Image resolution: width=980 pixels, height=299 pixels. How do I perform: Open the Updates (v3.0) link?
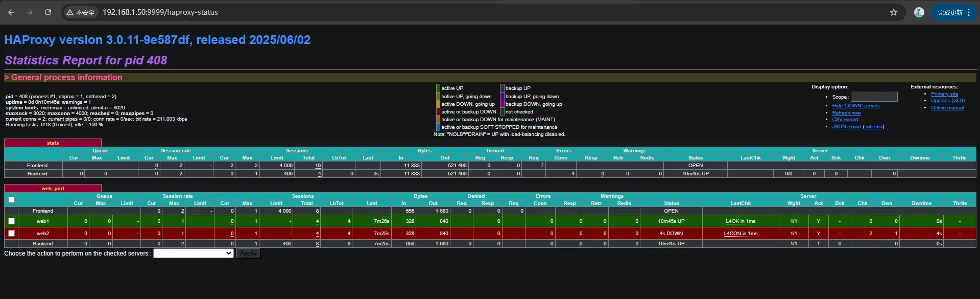point(948,101)
